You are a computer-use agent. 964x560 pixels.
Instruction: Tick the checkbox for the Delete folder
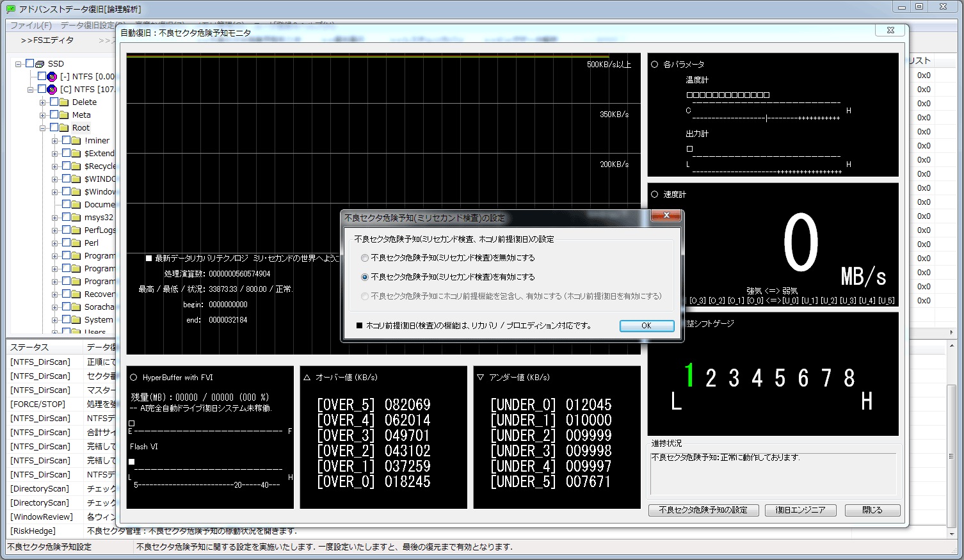pyautogui.click(x=54, y=102)
